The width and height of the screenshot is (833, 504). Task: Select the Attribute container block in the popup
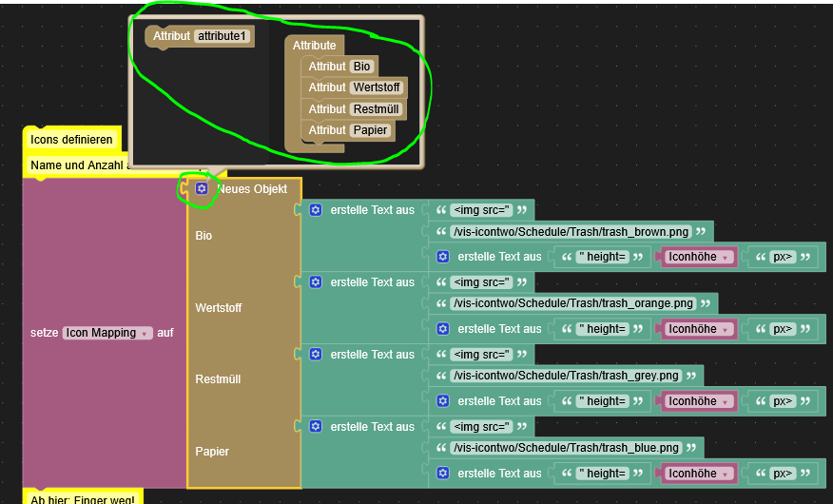pyautogui.click(x=314, y=46)
